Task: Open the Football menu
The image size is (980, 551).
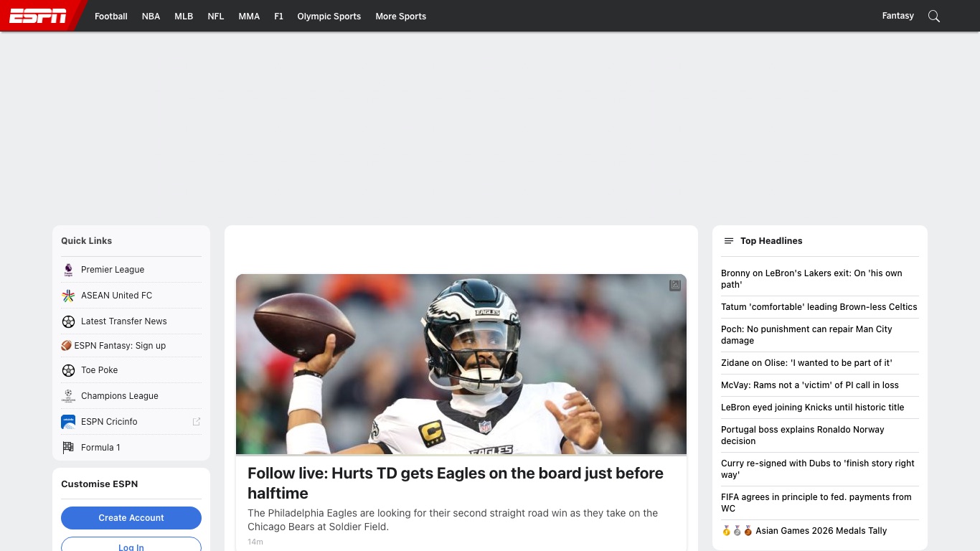Action: [111, 16]
